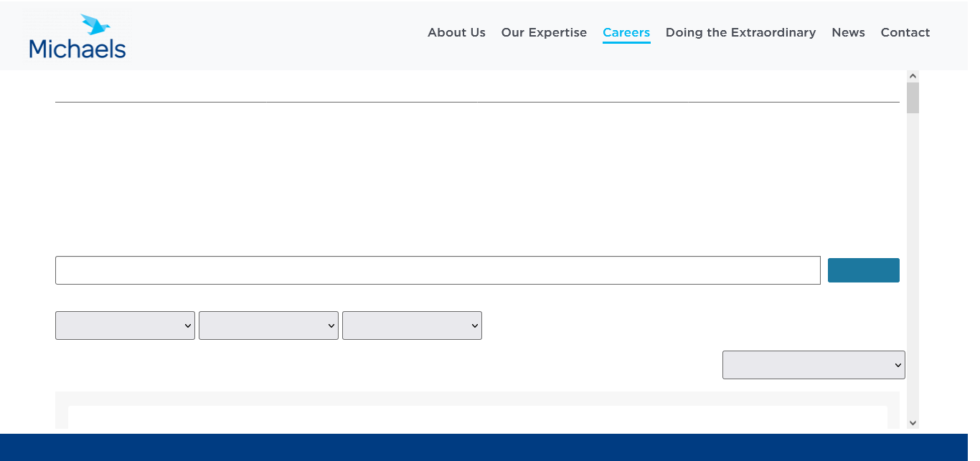Focus the wide search input field
Viewport: 980px width, 461px height.
click(x=438, y=270)
